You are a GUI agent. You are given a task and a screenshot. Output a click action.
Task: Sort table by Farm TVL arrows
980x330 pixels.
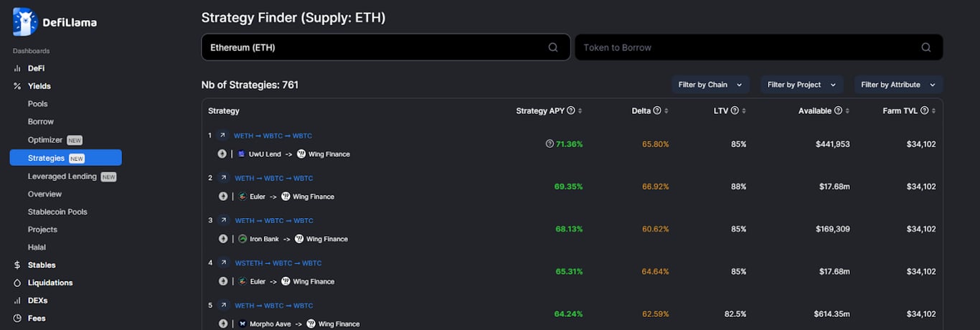(x=933, y=111)
